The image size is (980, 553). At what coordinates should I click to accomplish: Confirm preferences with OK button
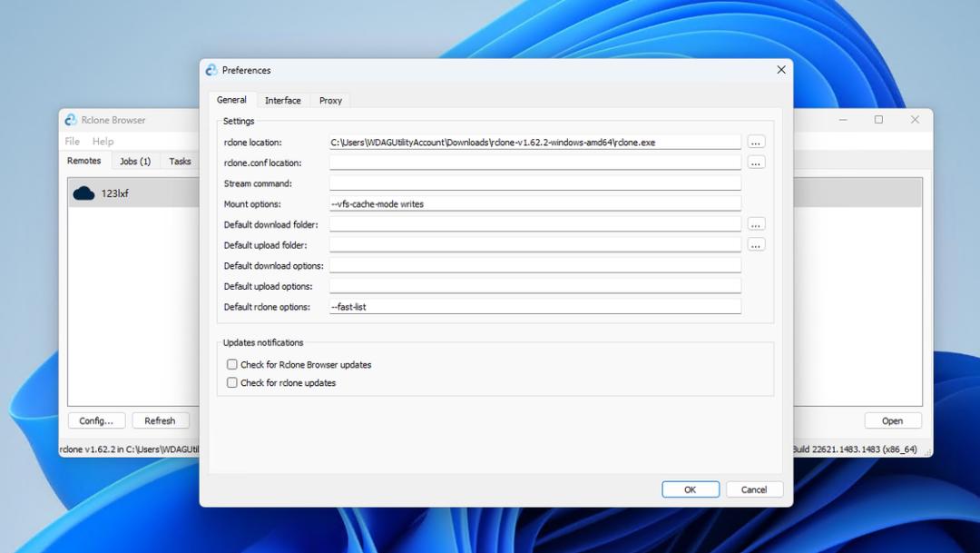(690, 489)
